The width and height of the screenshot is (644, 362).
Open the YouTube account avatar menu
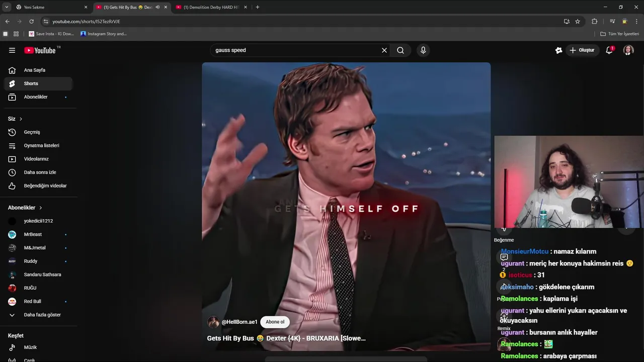pyautogui.click(x=628, y=50)
